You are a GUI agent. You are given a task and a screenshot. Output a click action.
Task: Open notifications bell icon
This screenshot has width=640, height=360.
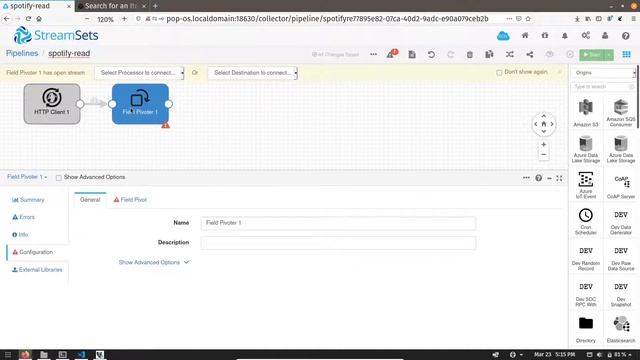pos(565,36)
